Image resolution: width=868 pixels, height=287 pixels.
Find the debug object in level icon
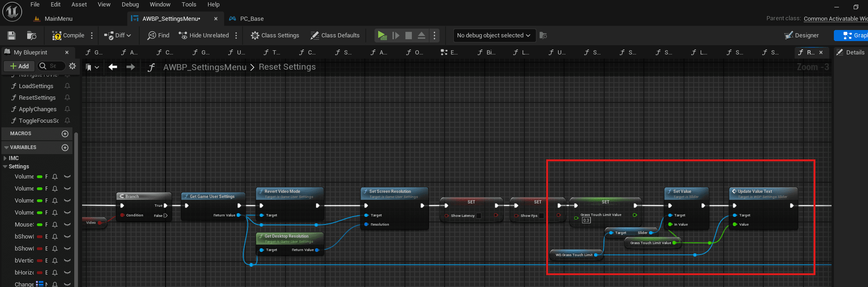click(x=543, y=36)
